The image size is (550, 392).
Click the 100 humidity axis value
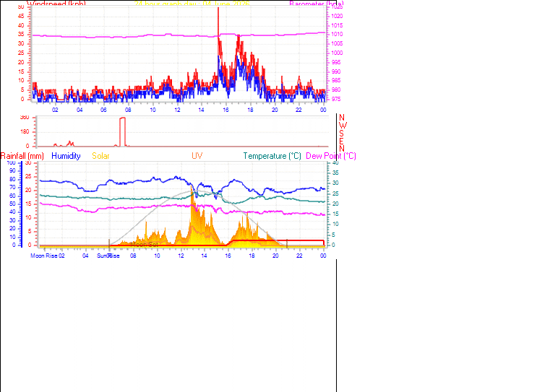click(12, 163)
